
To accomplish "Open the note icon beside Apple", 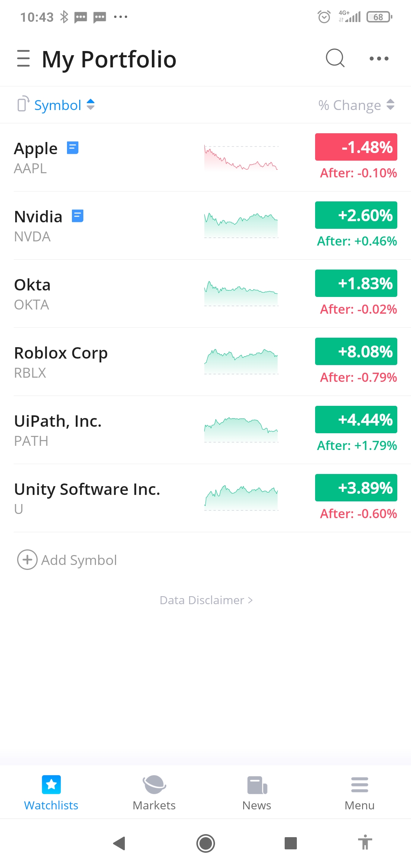I will (73, 148).
